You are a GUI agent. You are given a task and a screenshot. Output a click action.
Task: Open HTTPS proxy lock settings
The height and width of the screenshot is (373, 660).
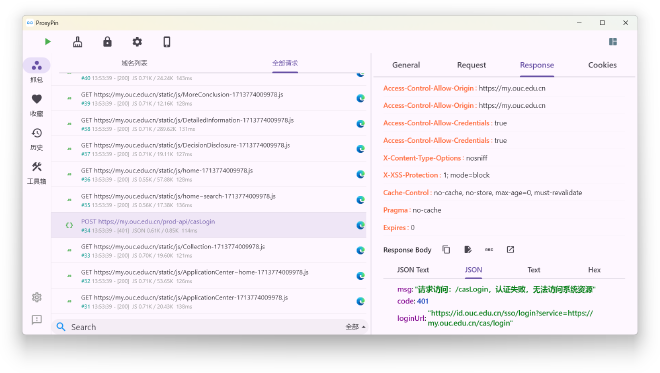click(107, 42)
